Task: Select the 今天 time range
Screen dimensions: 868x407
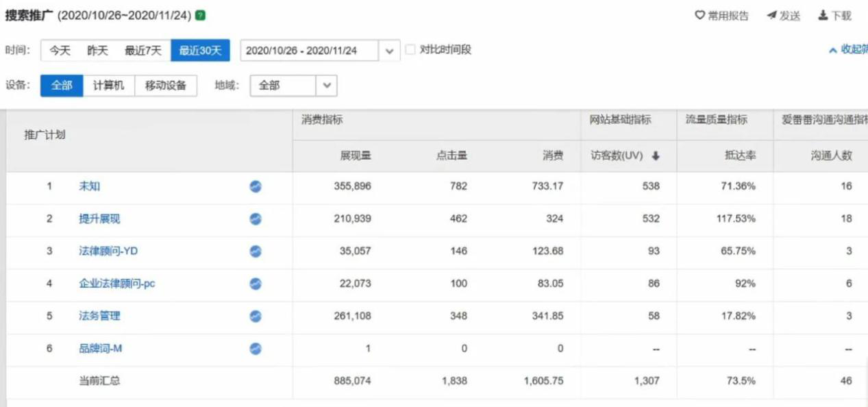Action: (60, 51)
